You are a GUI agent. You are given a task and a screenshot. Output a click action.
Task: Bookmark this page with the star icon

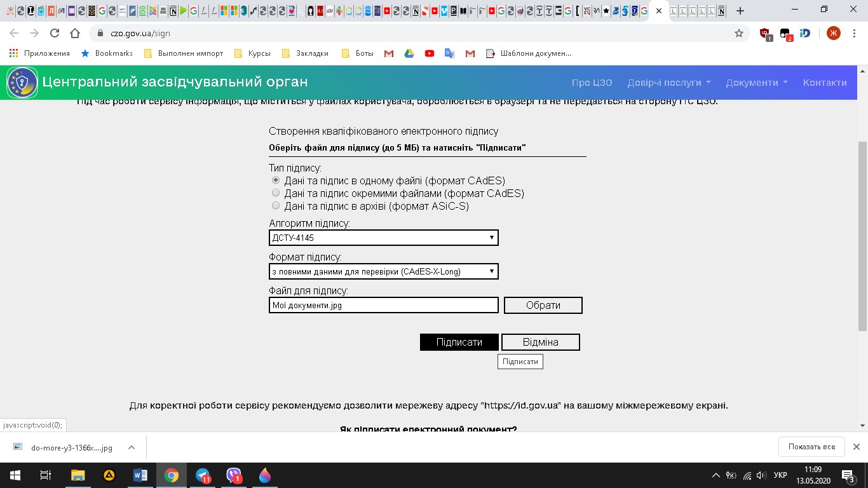(739, 33)
